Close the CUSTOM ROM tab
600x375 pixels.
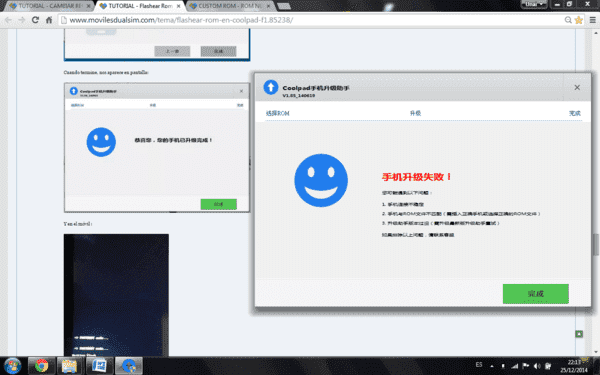[x=268, y=6]
